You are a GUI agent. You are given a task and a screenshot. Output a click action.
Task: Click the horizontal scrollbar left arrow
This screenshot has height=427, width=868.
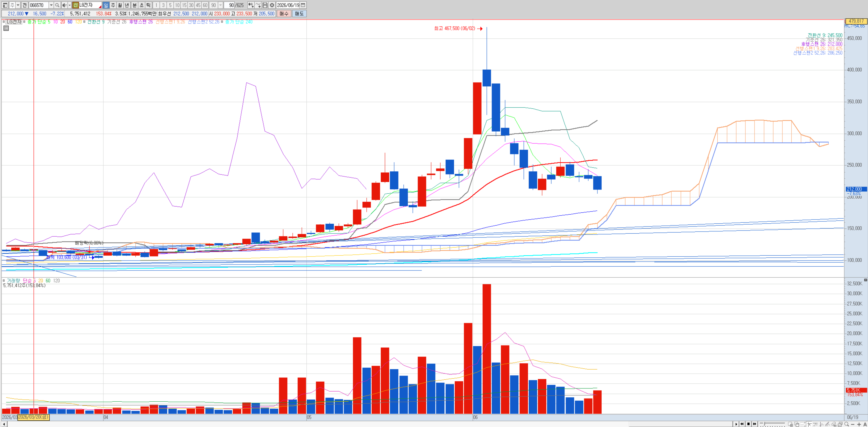click(x=4, y=424)
